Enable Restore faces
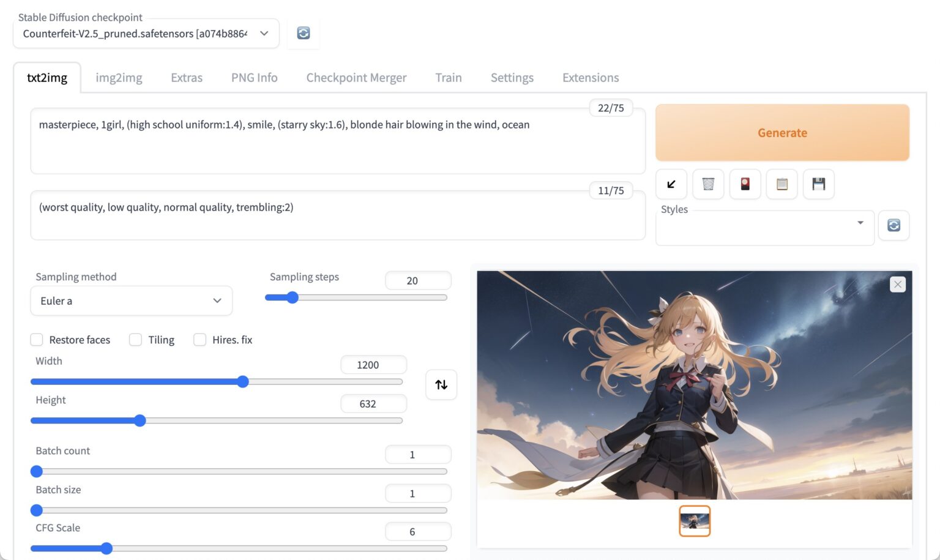This screenshot has height=560, width=940. click(37, 339)
